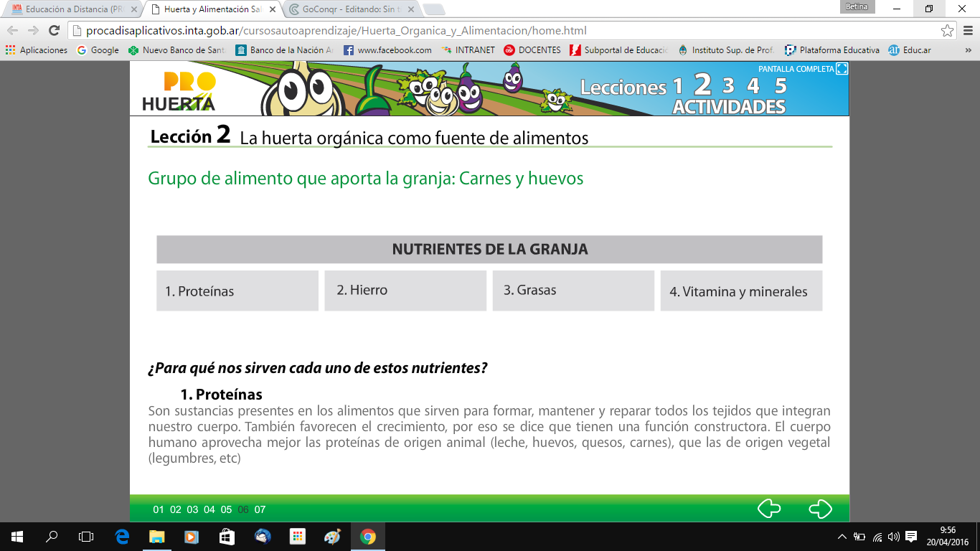
Task: Open the Plataforma Educativa bookmark
Action: 832,50
